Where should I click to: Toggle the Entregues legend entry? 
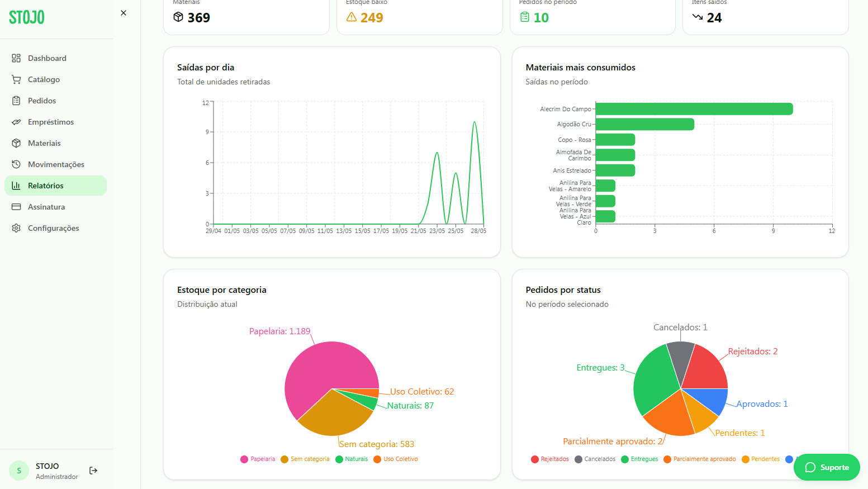tap(639, 459)
